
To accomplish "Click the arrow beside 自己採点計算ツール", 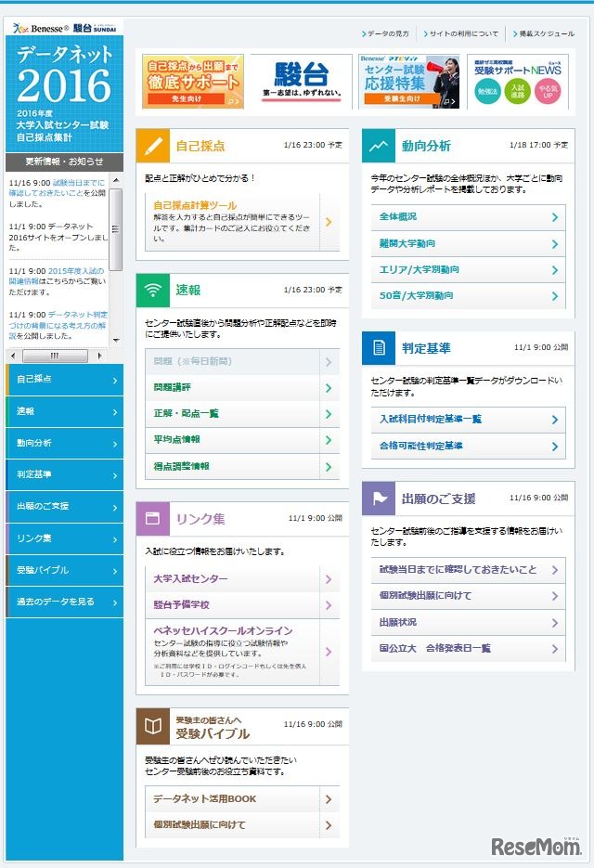I will pyautogui.click(x=329, y=222).
